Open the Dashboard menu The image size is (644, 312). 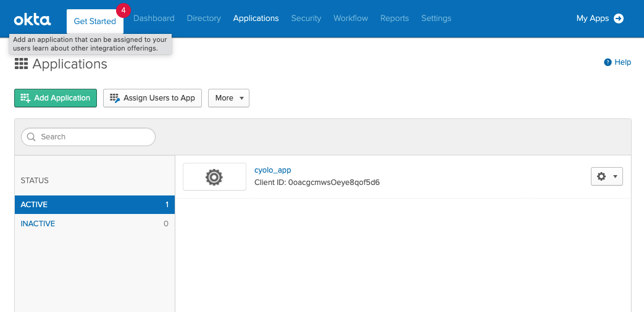pos(154,18)
